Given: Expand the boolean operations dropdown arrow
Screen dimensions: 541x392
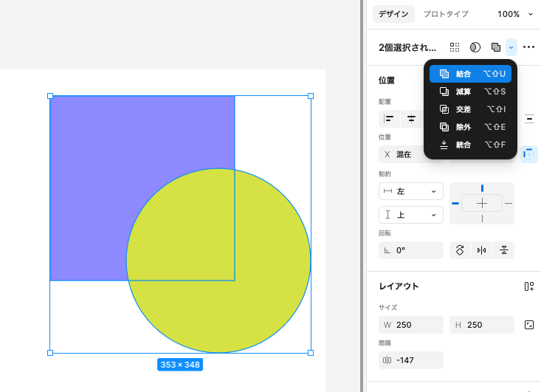Looking at the screenshot, I should coord(511,47).
